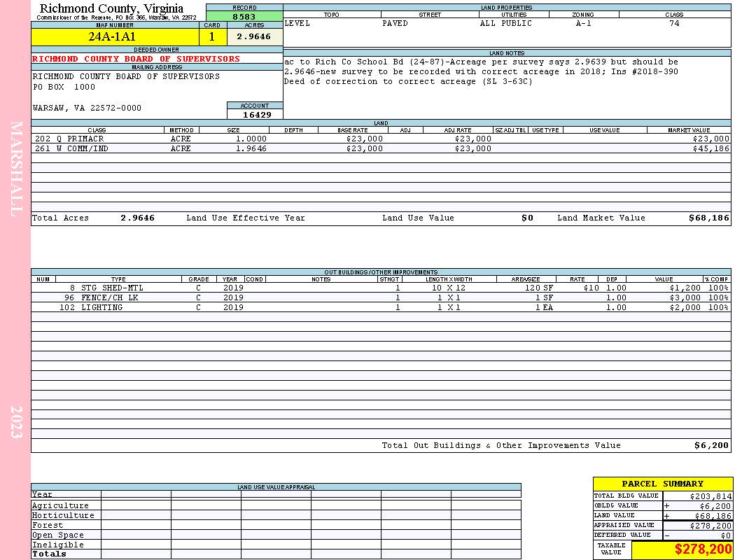Click the land class value 74

click(x=674, y=23)
